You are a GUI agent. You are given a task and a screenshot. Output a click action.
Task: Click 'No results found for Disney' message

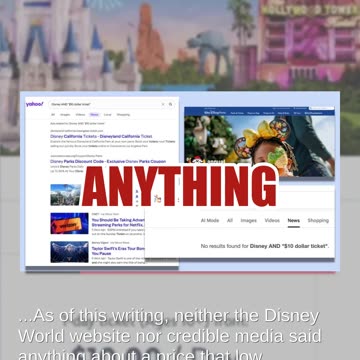pyautogui.click(x=265, y=246)
